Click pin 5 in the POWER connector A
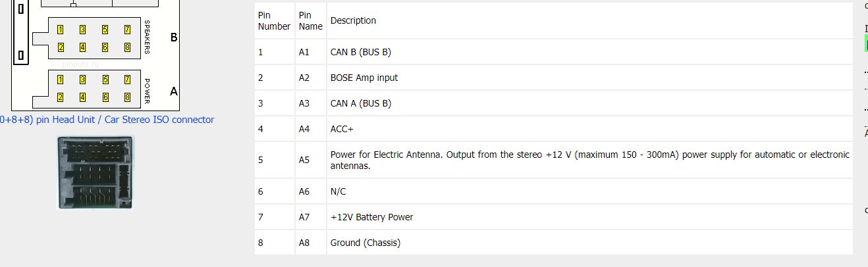The width and height of the screenshot is (868, 267). click(x=105, y=80)
